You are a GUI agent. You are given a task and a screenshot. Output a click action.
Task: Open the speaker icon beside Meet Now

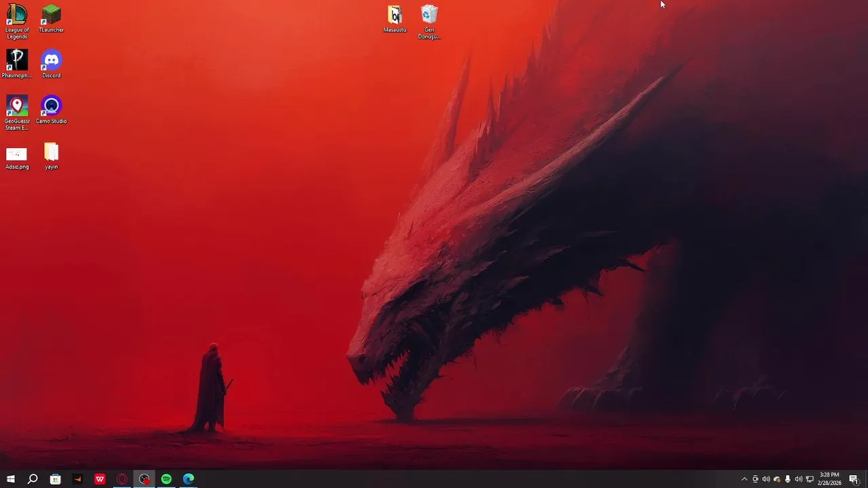tap(766, 479)
